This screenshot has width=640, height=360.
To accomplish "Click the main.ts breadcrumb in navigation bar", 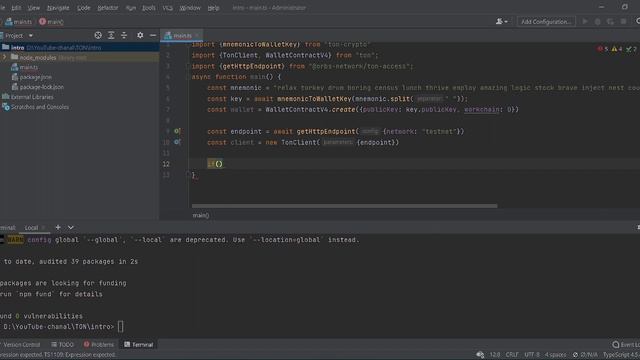I will tap(18, 22).
